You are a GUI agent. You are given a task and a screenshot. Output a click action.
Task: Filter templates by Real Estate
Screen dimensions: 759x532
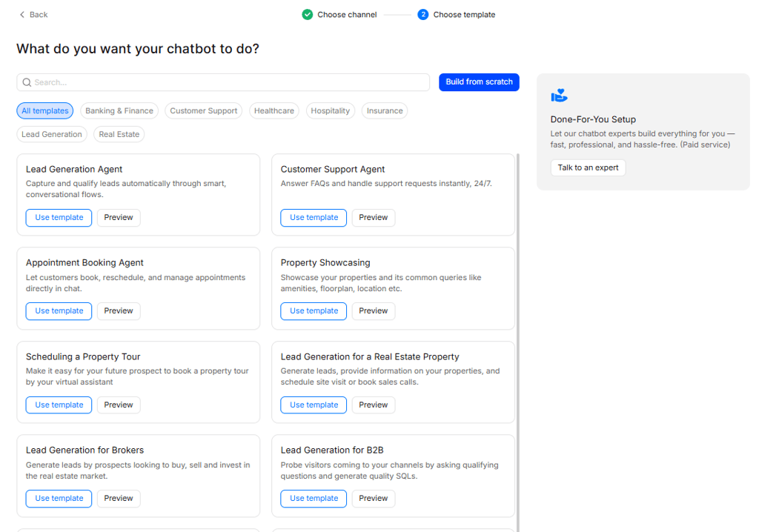tap(119, 134)
